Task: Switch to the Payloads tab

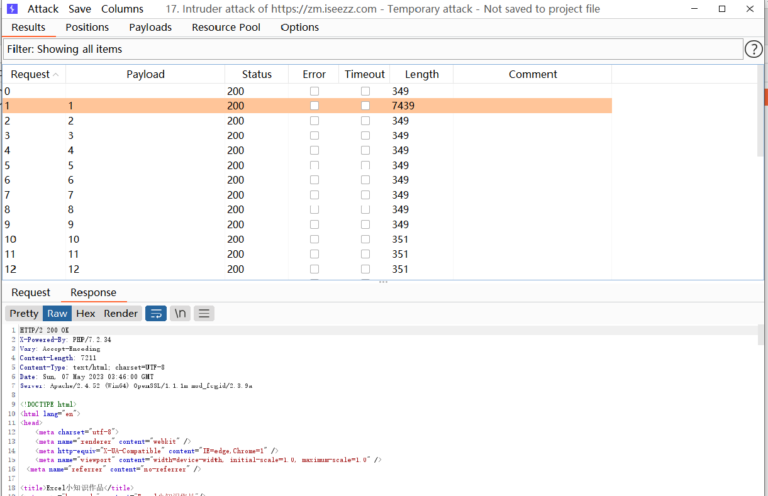Action: (150, 27)
